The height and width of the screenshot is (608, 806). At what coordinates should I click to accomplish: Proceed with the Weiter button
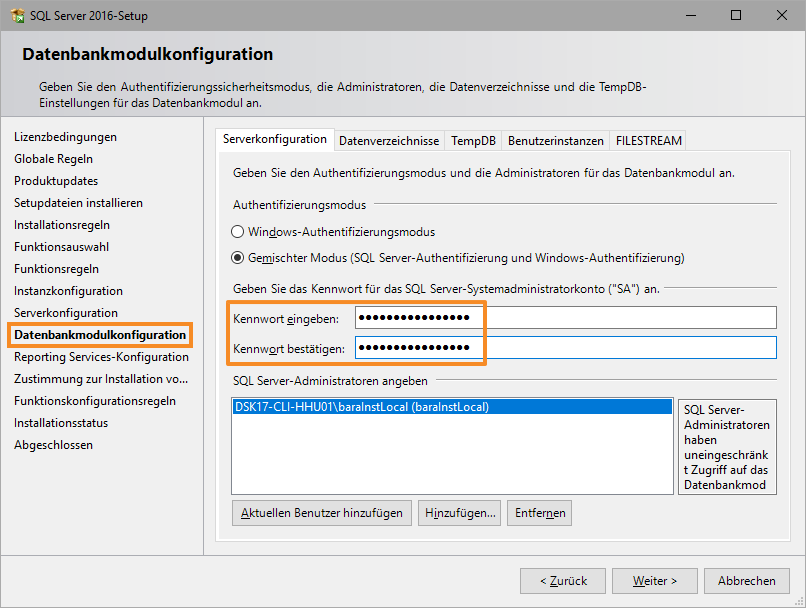(654, 581)
